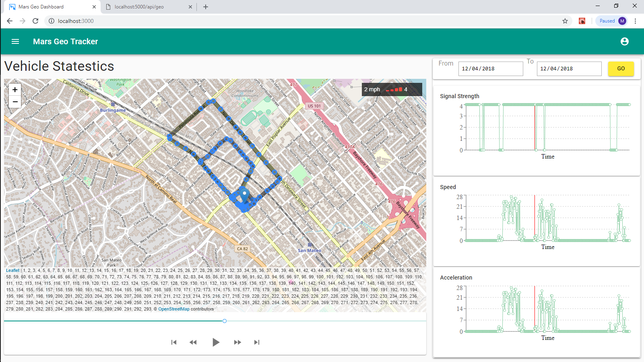Click the San Mateo station label

coord(310,251)
